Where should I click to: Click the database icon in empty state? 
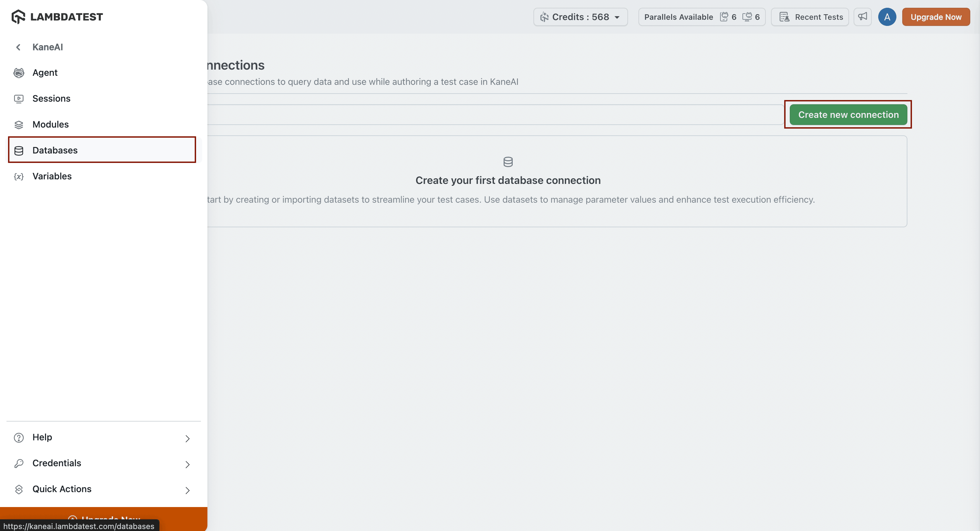pyautogui.click(x=508, y=162)
